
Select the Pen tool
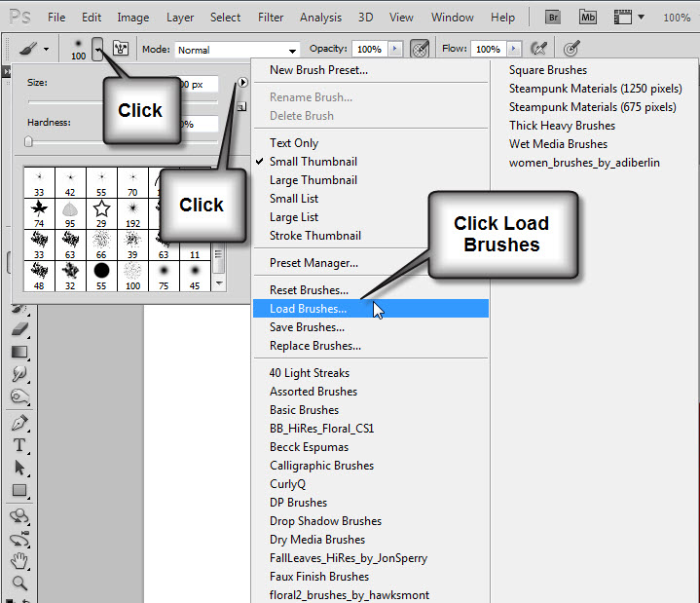click(x=19, y=423)
